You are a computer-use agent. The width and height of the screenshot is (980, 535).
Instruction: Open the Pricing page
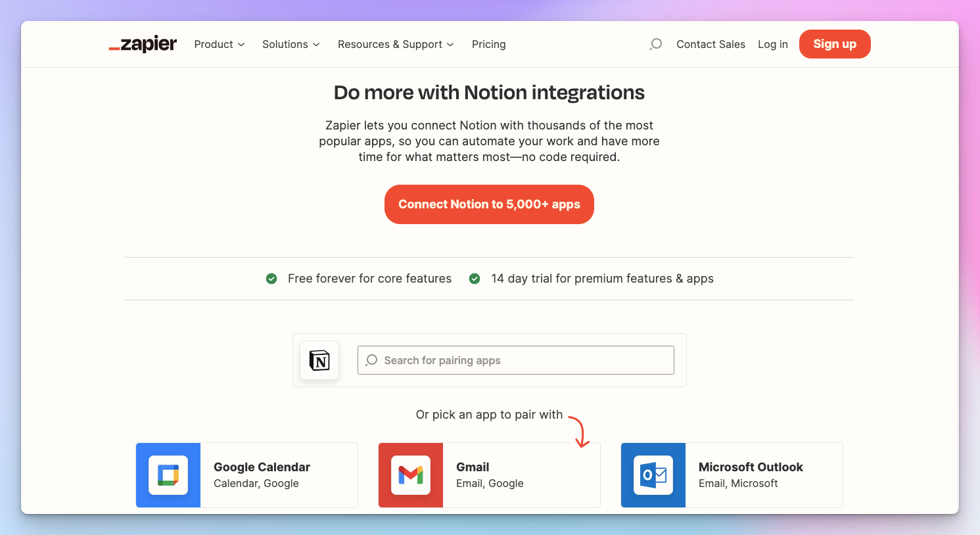[x=488, y=44]
